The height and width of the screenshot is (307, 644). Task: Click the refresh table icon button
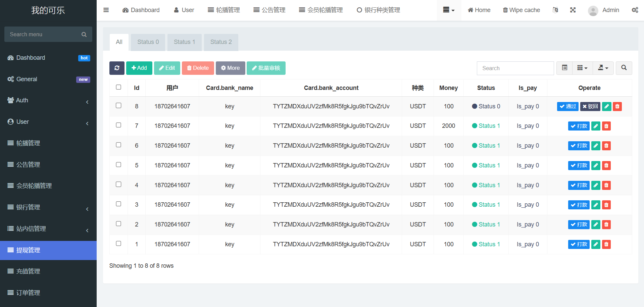click(x=117, y=68)
